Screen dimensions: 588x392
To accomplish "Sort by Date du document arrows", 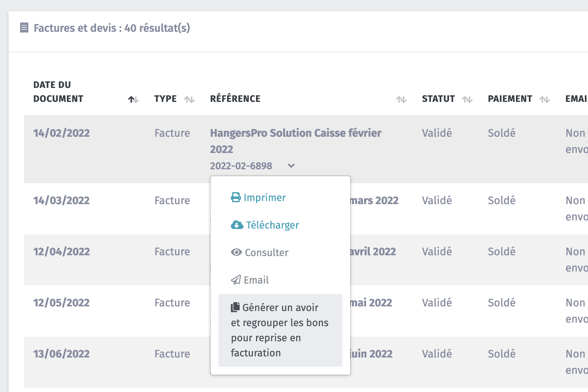I will [133, 100].
